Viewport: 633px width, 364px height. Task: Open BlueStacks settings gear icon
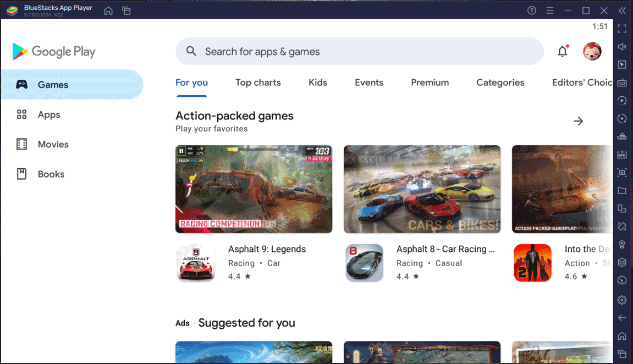pos(622,300)
